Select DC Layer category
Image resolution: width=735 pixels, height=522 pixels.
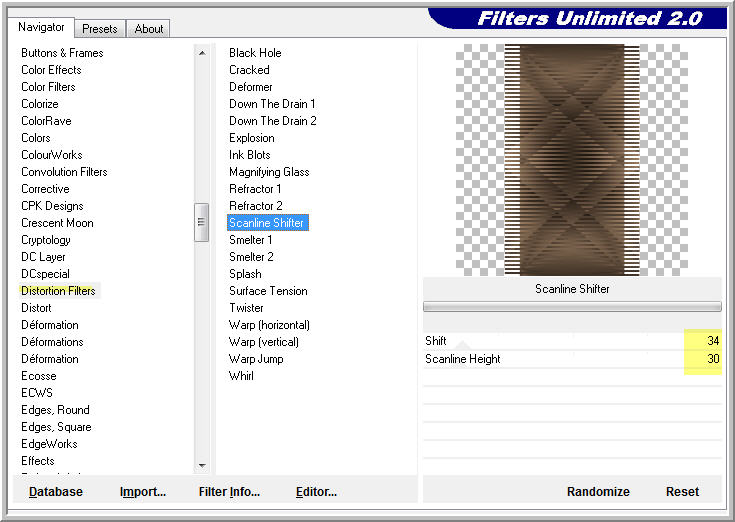43,257
